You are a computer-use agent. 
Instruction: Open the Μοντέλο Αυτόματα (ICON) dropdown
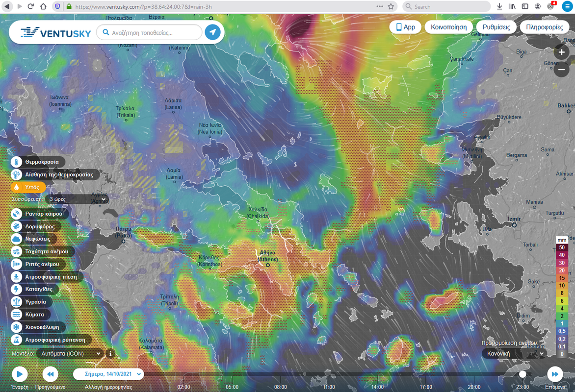(71, 353)
